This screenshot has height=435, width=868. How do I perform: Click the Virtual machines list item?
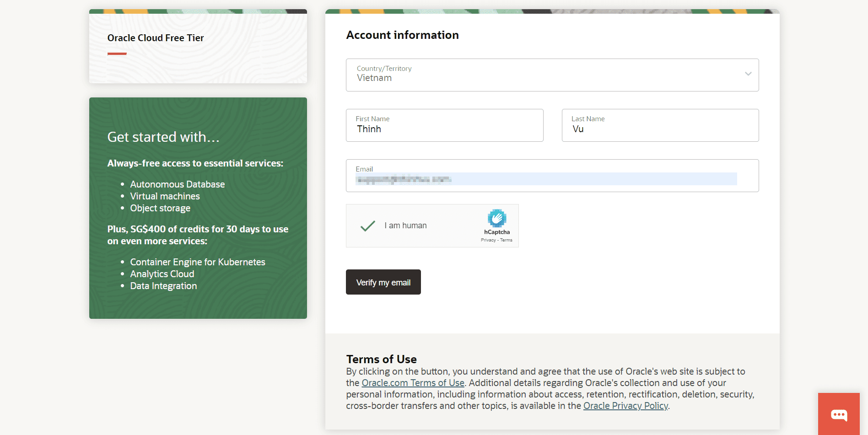coord(165,196)
